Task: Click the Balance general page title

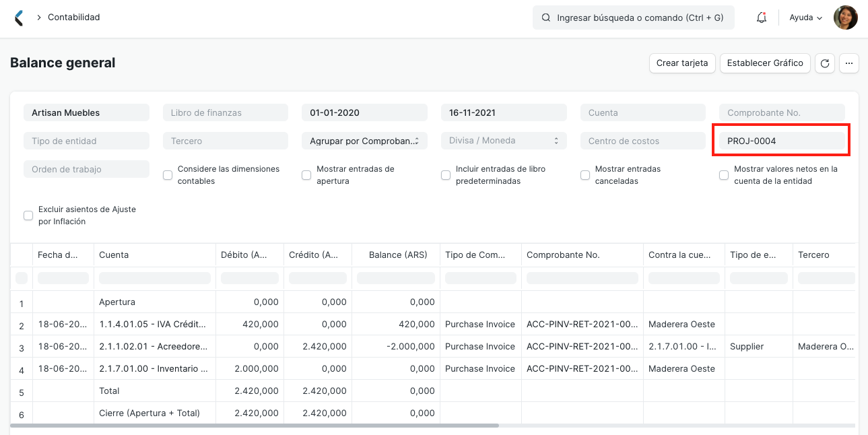Action: tap(63, 63)
